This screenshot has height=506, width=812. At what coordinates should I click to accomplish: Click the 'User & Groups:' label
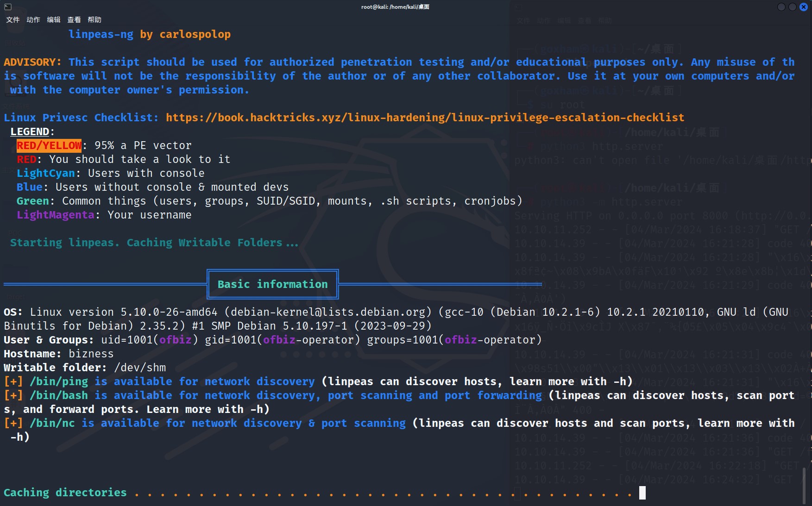pos(49,340)
